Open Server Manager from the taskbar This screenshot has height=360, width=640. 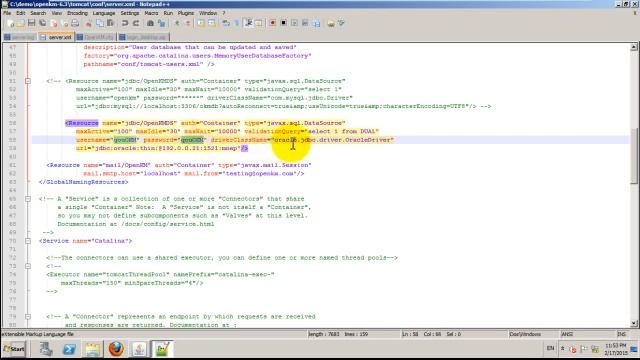coord(46,349)
